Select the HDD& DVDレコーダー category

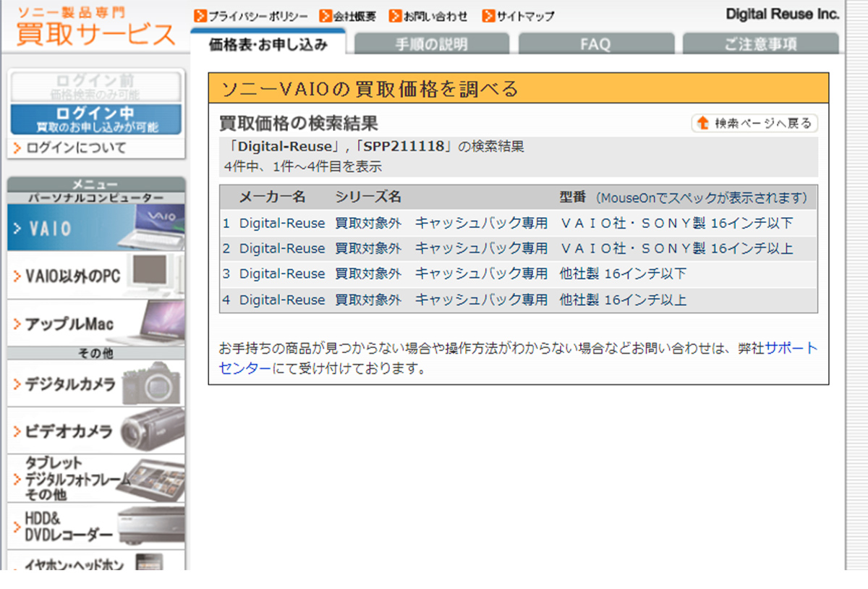click(95, 526)
